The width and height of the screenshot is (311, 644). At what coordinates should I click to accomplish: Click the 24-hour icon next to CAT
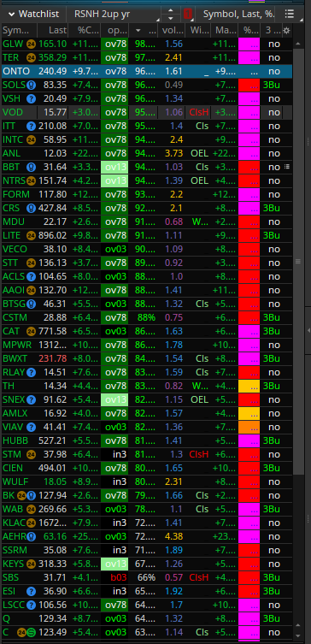[x=31, y=331]
